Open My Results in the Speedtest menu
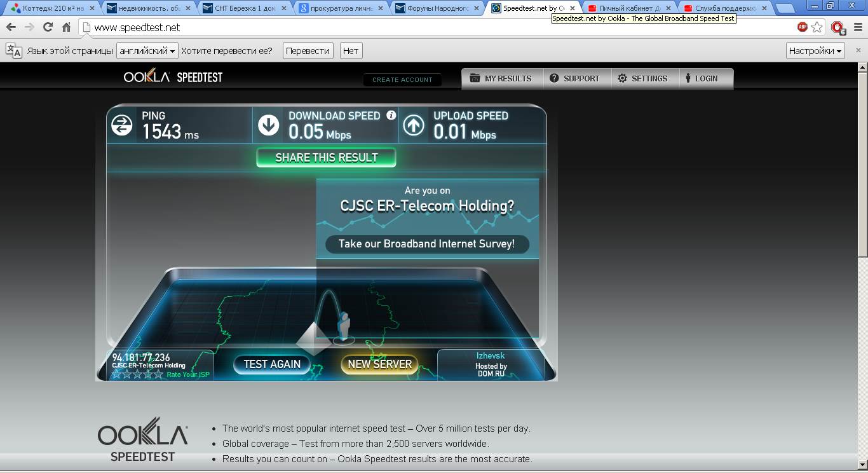868x473 pixels. (x=502, y=78)
